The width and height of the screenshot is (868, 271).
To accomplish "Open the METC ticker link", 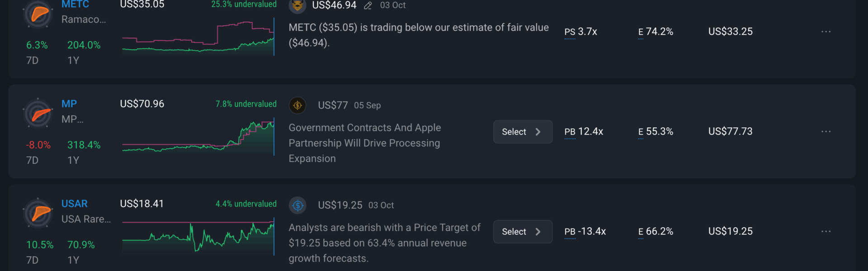I will (75, 5).
